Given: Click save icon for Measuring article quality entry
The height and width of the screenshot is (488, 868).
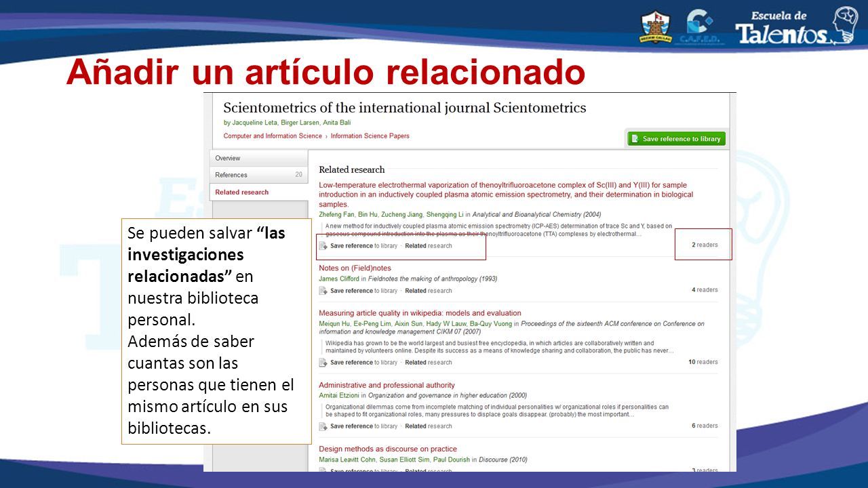Looking at the screenshot, I should pyautogui.click(x=323, y=363).
